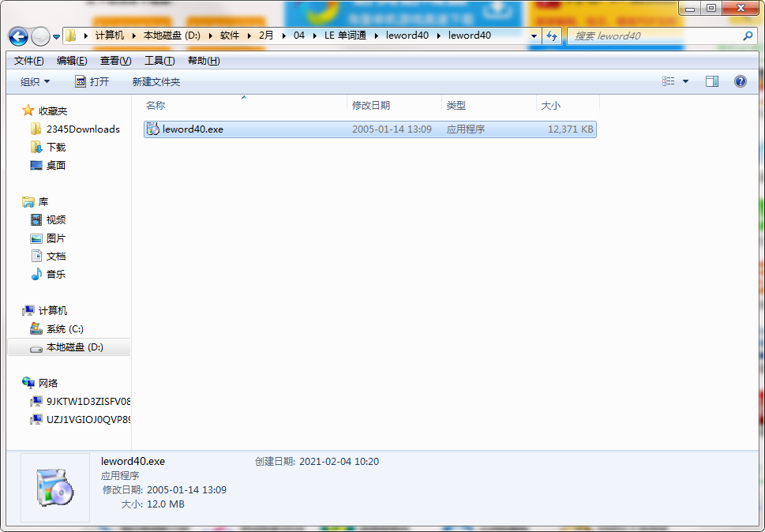Click the 新建文件夹 button
This screenshot has height=532, width=765.
click(156, 81)
